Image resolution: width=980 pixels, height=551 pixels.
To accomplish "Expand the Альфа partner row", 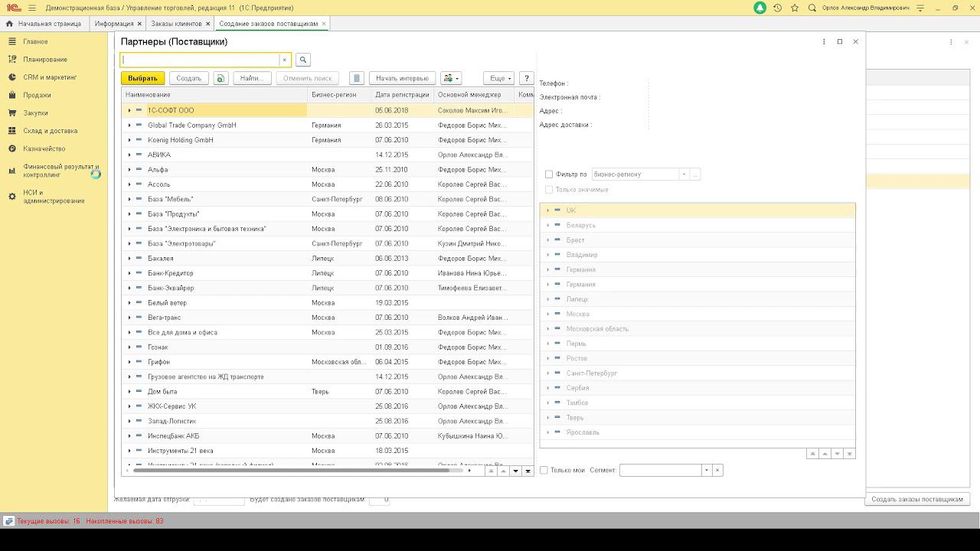I will (x=129, y=169).
